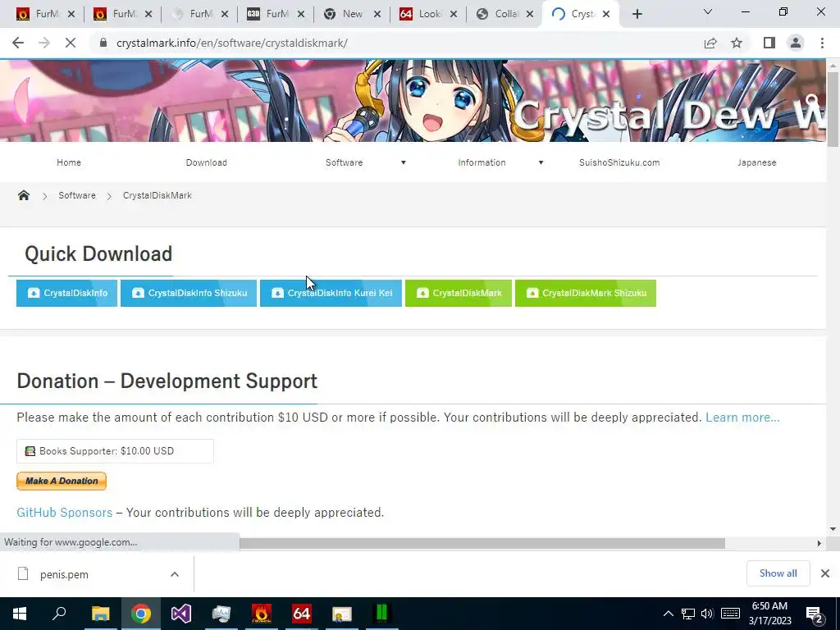Open the penis.pem downloaded file
Image resolution: width=840 pixels, height=630 pixels.
point(64,574)
